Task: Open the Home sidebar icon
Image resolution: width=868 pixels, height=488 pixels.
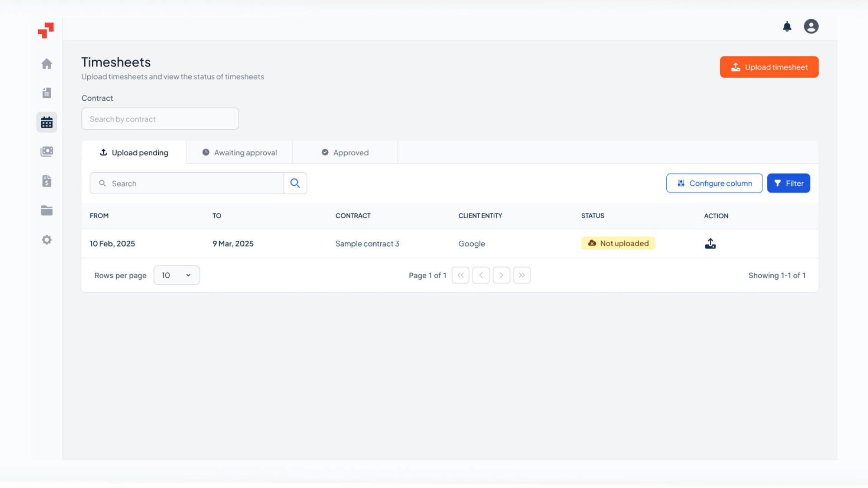Action: (47, 64)
